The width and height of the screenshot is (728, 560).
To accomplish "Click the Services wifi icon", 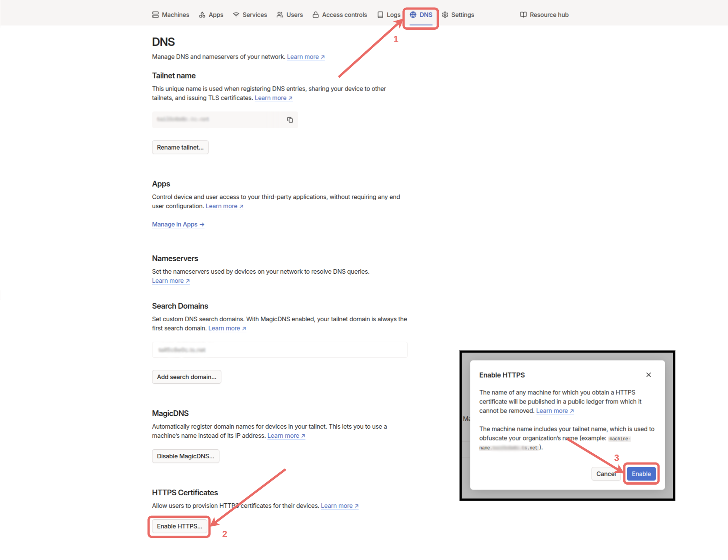I will [x=236, y=15].
